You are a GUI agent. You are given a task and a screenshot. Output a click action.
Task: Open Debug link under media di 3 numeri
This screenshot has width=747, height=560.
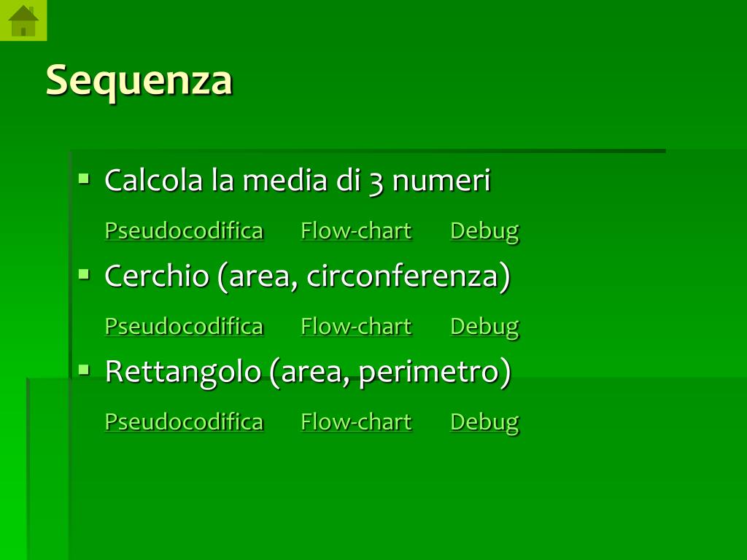484,232
